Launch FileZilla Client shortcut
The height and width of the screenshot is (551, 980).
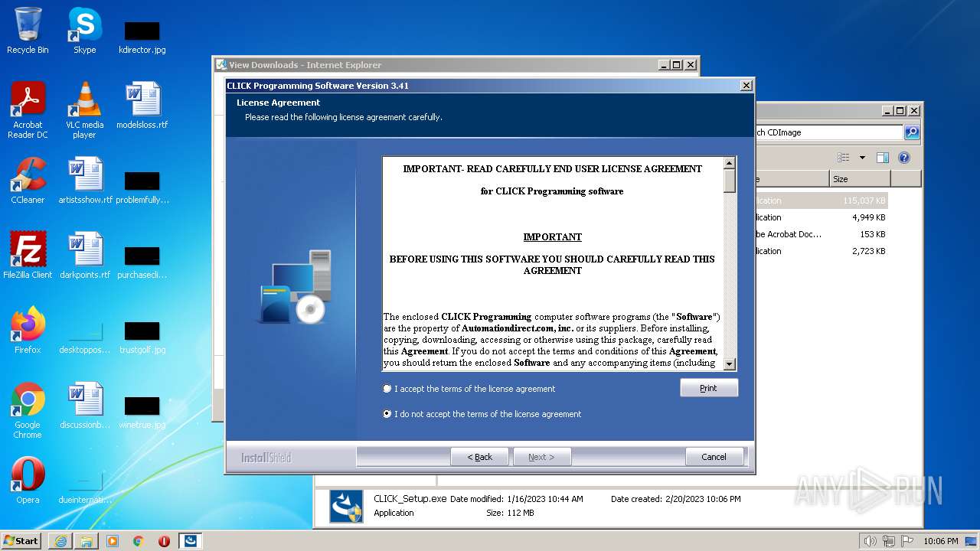click(x=28, y=256)
